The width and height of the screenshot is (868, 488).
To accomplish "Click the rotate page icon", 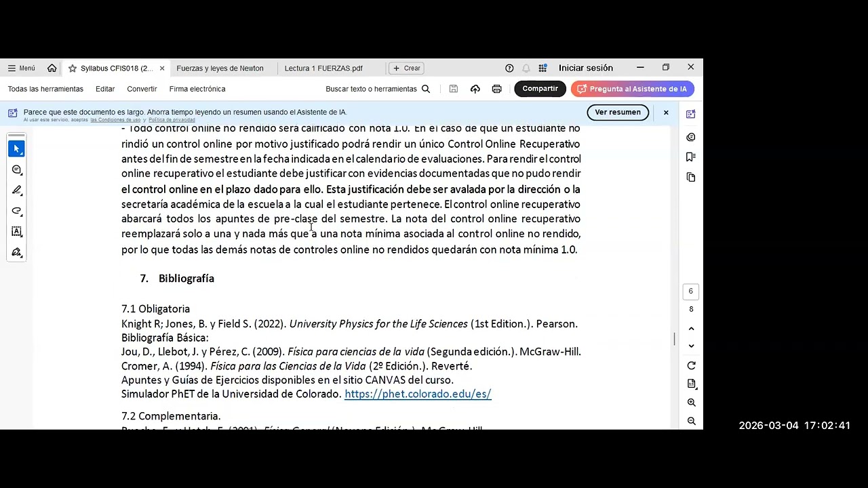I will point(691,365).
